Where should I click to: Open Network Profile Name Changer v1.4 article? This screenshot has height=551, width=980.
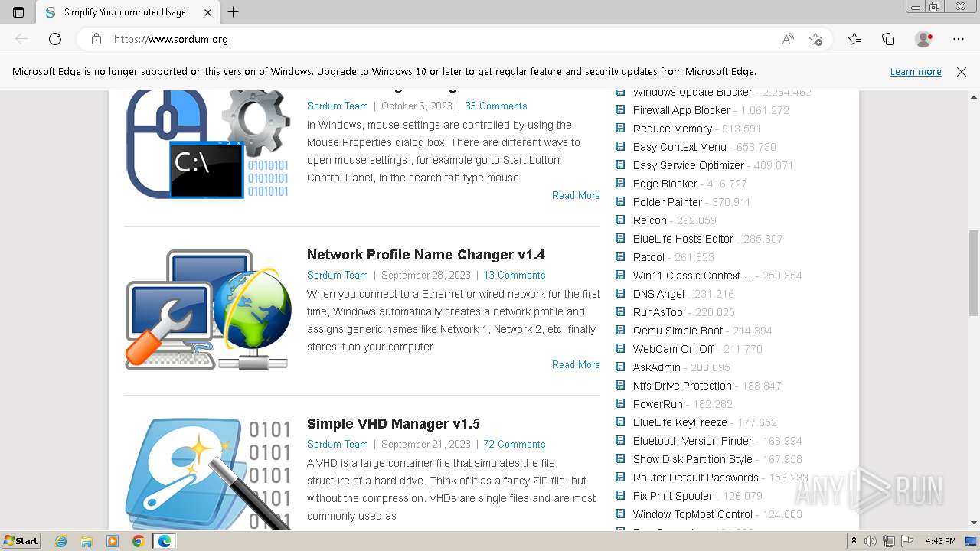[426, 255]
